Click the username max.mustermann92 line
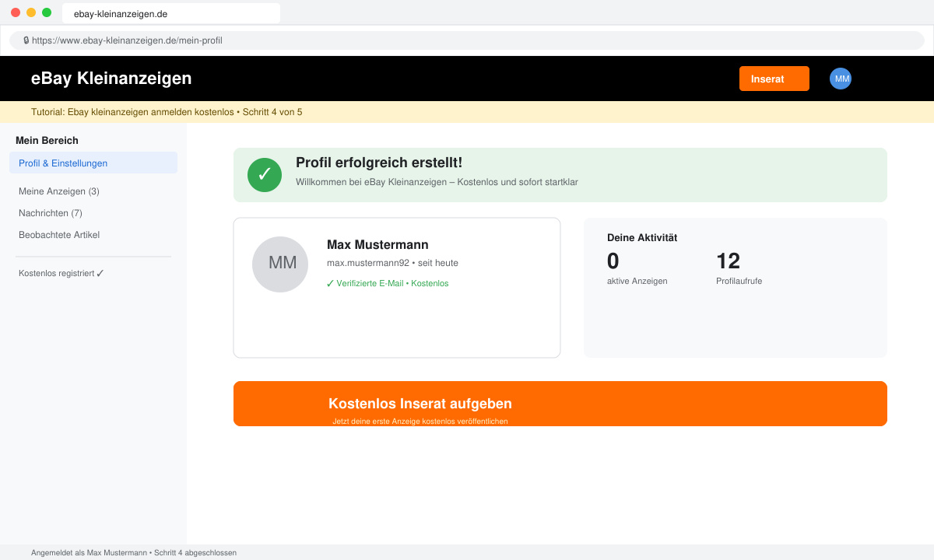The height and width of the screenshot is (560, 934). pyautogui.click(x=392, y=263)
